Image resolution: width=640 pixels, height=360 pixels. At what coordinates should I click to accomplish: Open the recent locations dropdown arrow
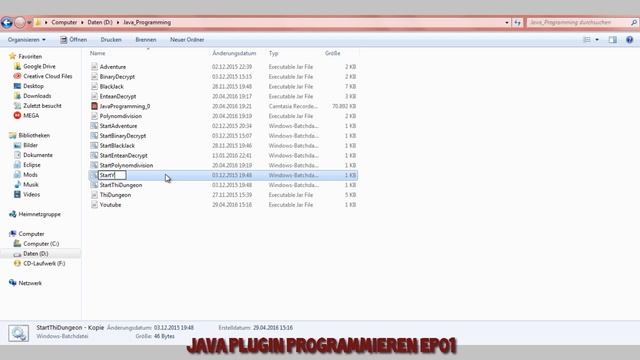click(29, 22)
